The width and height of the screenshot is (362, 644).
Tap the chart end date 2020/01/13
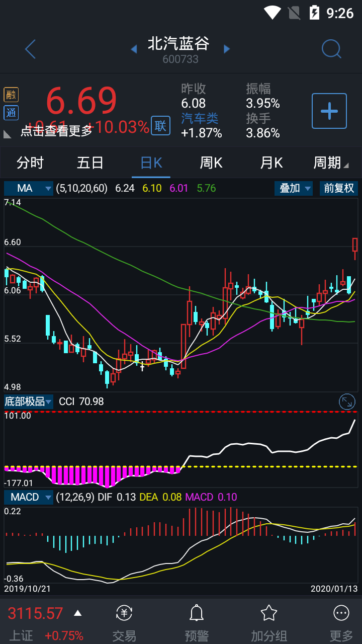[334, 588]
